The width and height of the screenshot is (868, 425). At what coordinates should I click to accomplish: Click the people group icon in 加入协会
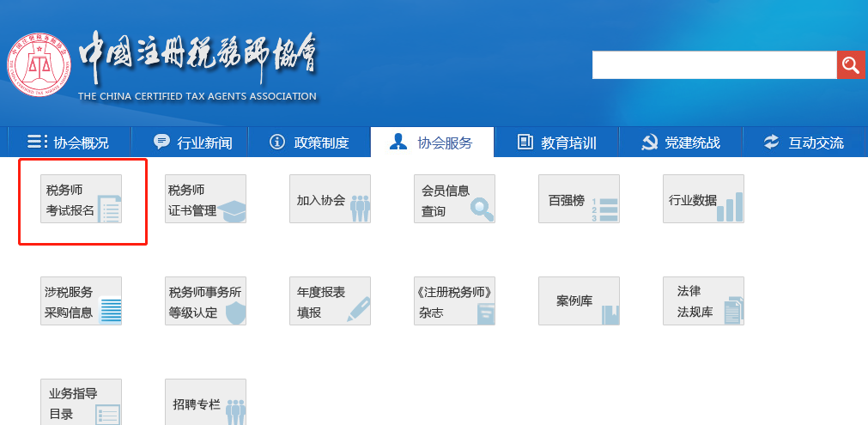(361, 209)
